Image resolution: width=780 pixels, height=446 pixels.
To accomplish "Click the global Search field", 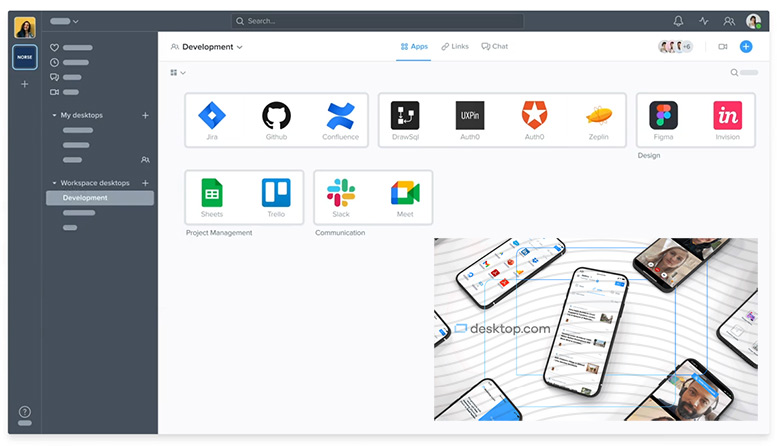I will pos(377,21).
